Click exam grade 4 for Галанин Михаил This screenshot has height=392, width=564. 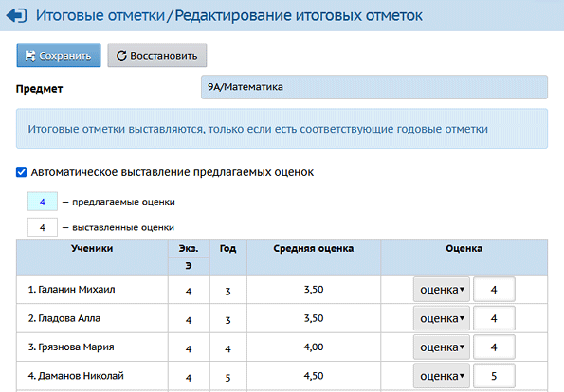click(x=189, y=291)
